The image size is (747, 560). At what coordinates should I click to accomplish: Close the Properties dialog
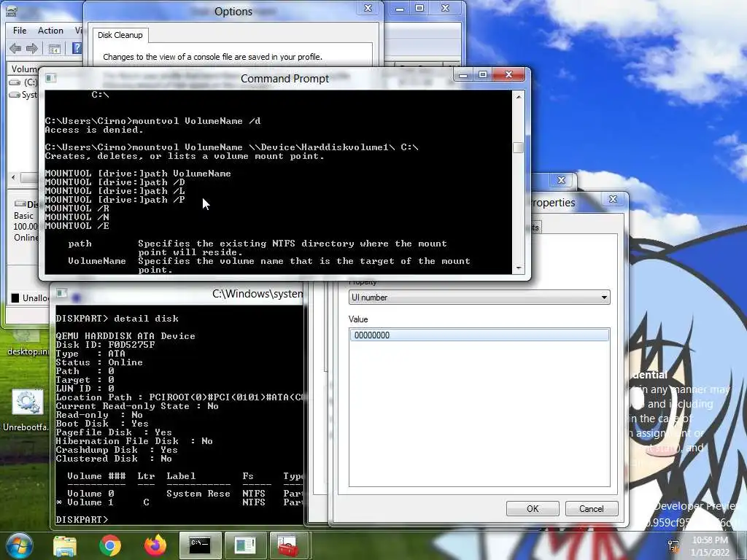point(613,199)
